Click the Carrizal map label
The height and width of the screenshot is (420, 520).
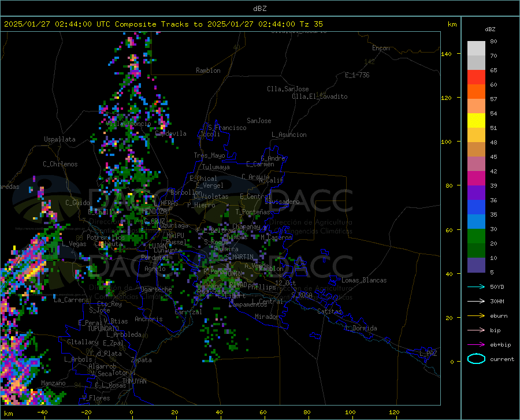(x=188, y=312)
